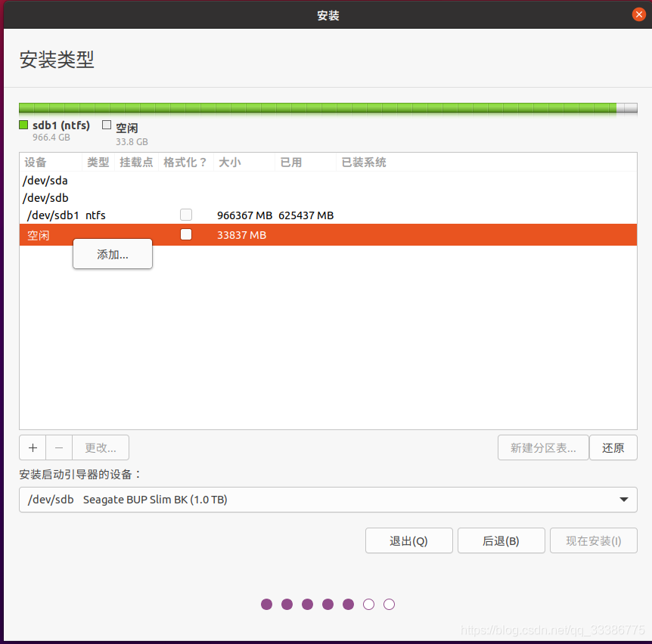The width and height of the screenshot is (652, 644).
Task: Click the 安装类型 heading
Action: tap(57, 60)
